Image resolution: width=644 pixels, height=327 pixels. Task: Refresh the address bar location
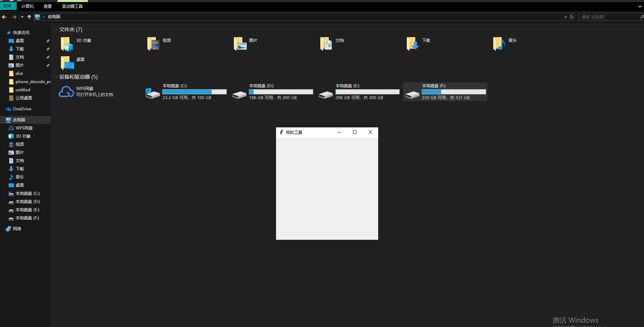pos(571,17)
